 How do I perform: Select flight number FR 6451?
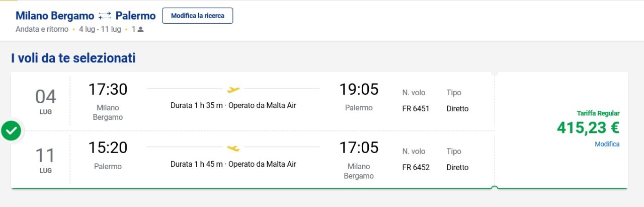(x=416, y=108)
